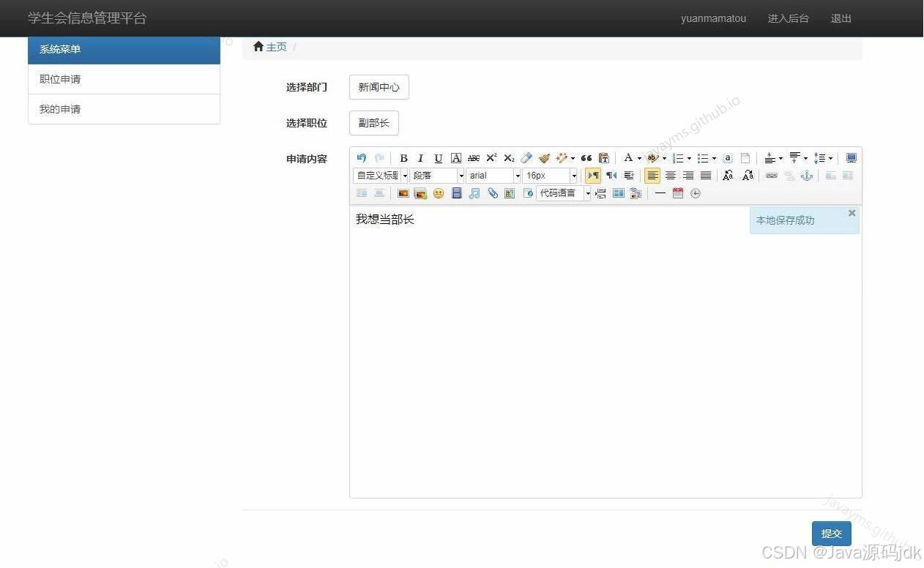
Task: Insert a horizontal rule line
Action: (660, 193)
